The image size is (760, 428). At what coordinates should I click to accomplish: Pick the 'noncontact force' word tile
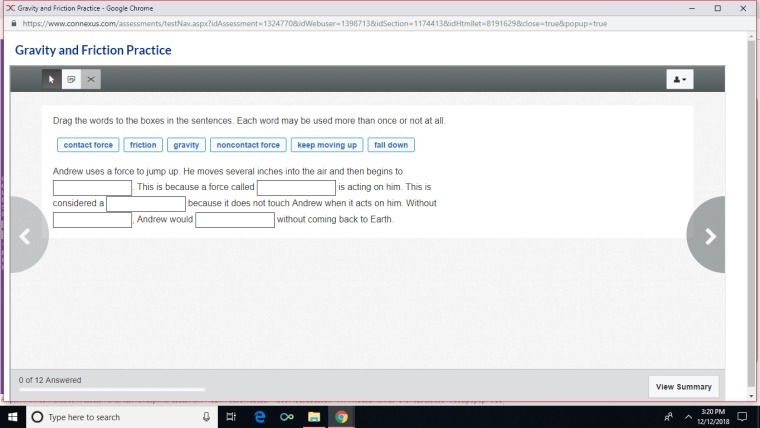[248, 145]
